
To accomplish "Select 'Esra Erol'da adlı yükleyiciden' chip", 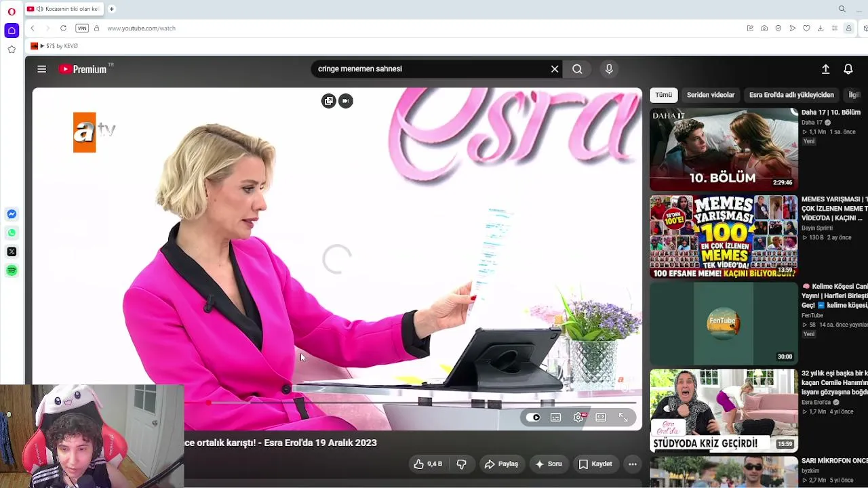I will point(791,95).
